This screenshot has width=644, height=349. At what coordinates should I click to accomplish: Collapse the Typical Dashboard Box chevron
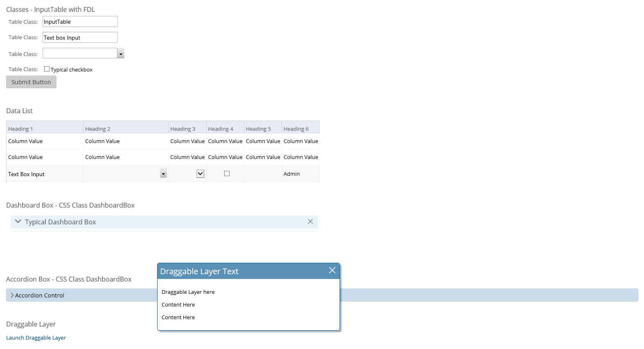18,221
